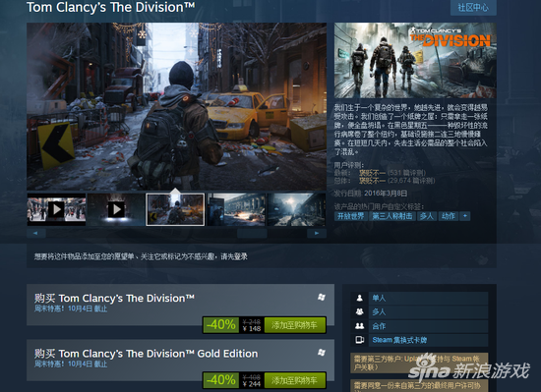Click recent reviews 褒贬不一 (531) link
This screenshot has width=541, height=392.
pos(372,173)
